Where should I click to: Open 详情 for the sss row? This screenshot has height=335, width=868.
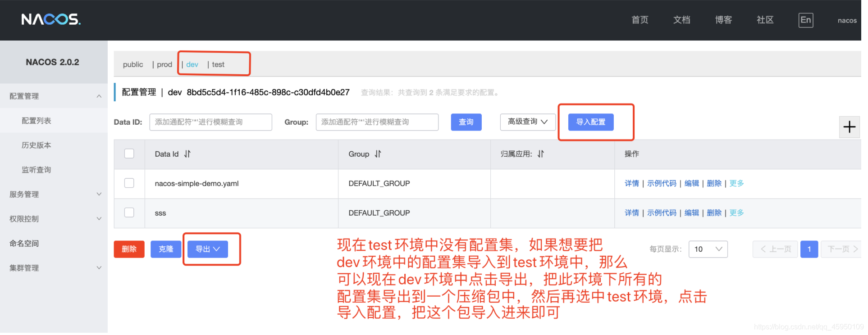632,213
